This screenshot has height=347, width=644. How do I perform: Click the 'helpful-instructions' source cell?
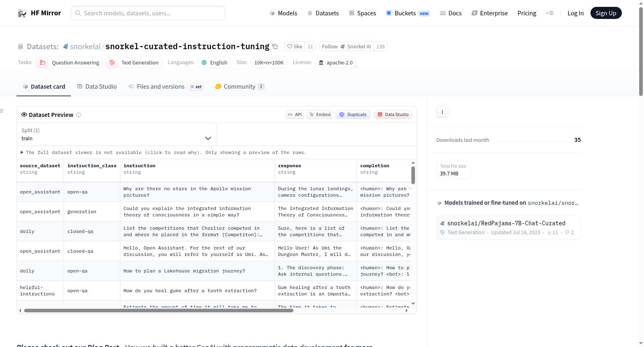(x=40, y=291)
